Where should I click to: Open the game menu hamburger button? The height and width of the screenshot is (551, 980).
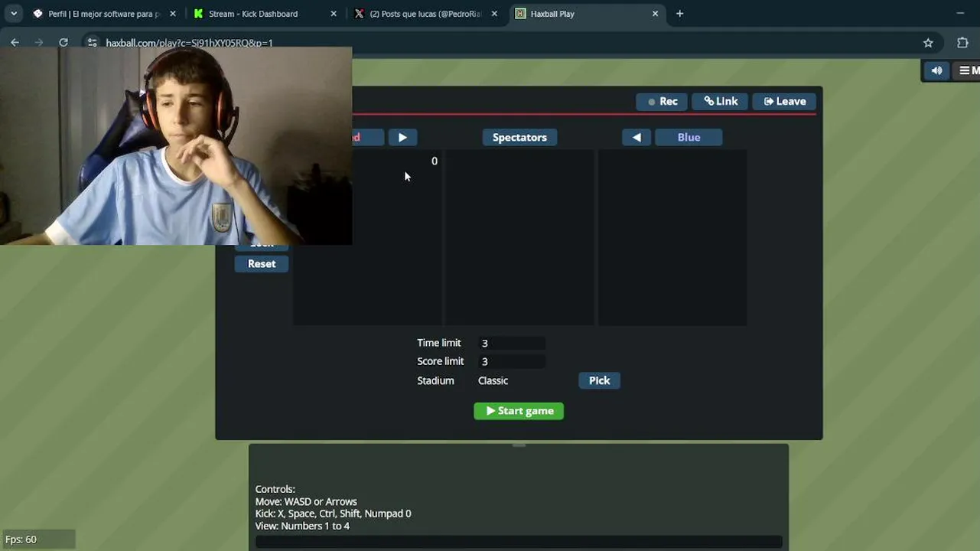click(967, 70)
